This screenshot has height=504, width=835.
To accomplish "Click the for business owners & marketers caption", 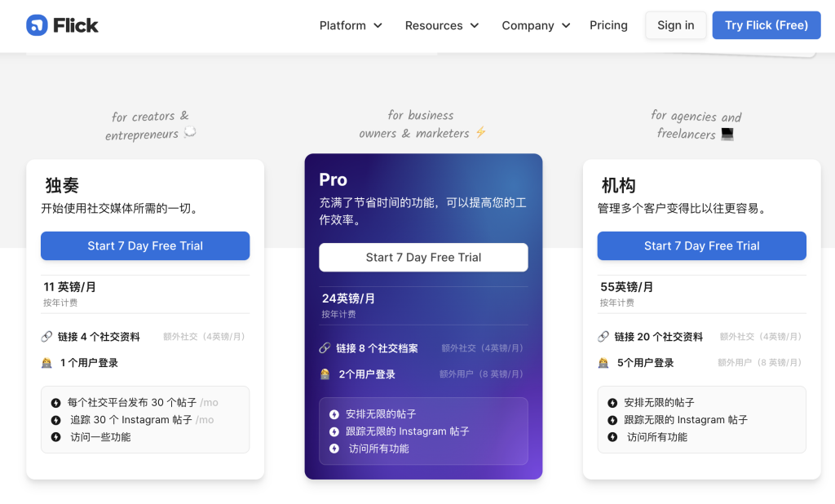I will [x=422, y=124].
